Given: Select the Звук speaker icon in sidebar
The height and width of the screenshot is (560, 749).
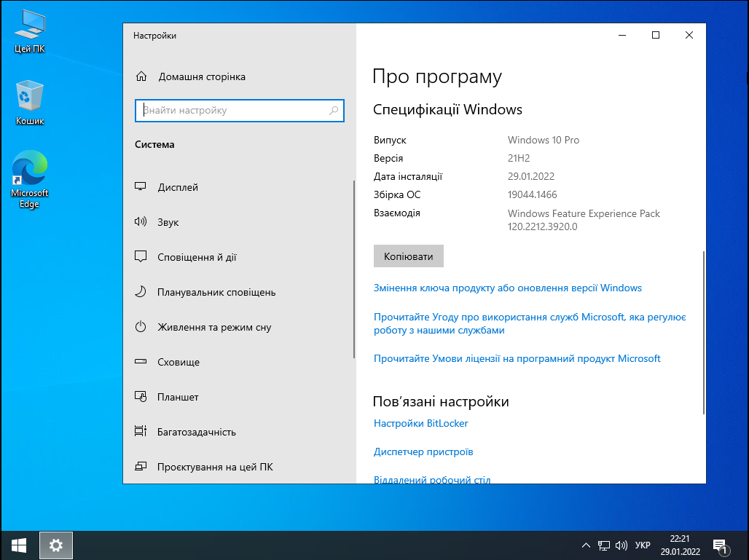Looking at the screenshot, I should (141, 222).
